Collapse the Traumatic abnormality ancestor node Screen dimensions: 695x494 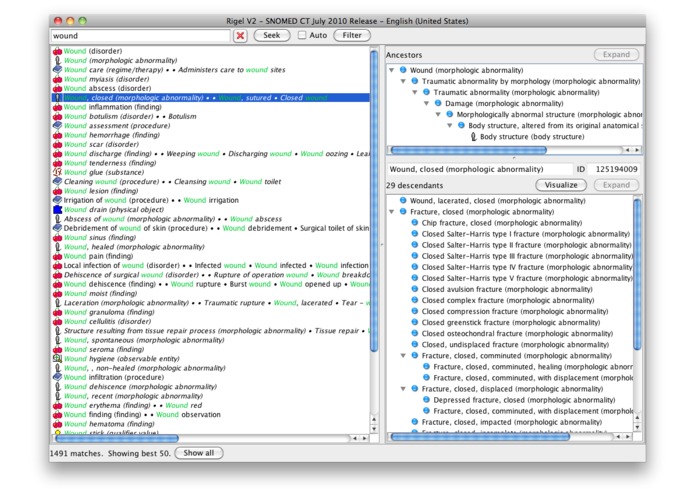(414, 92)
